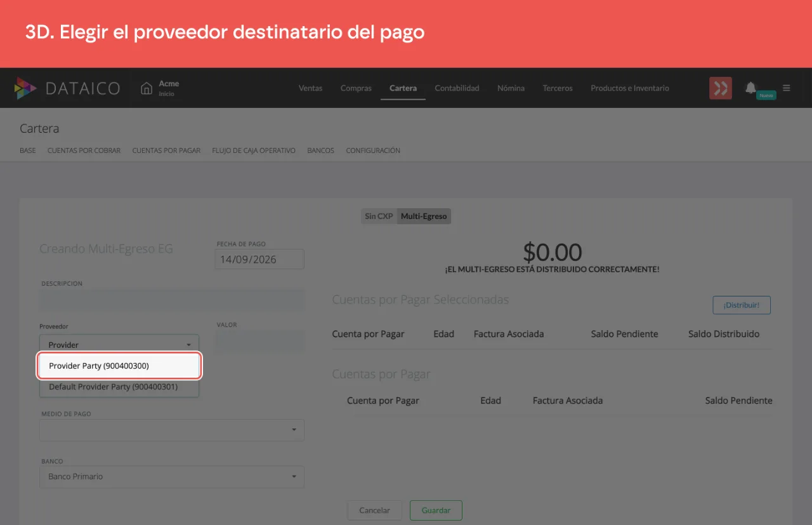Screen dimensions: 812x525
Task: Click the ¡Distribuir! button
Action: point(742,305)
